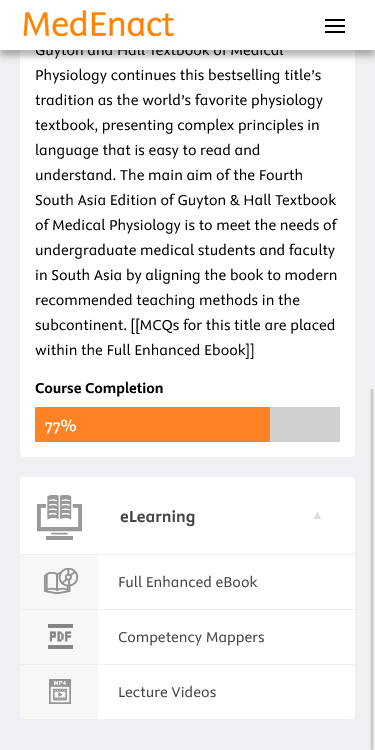The width and height of the screenshot is (375, 750).
Task: Click the PDF icon beside Competency Mappers
Action: [x=60, y=637]
